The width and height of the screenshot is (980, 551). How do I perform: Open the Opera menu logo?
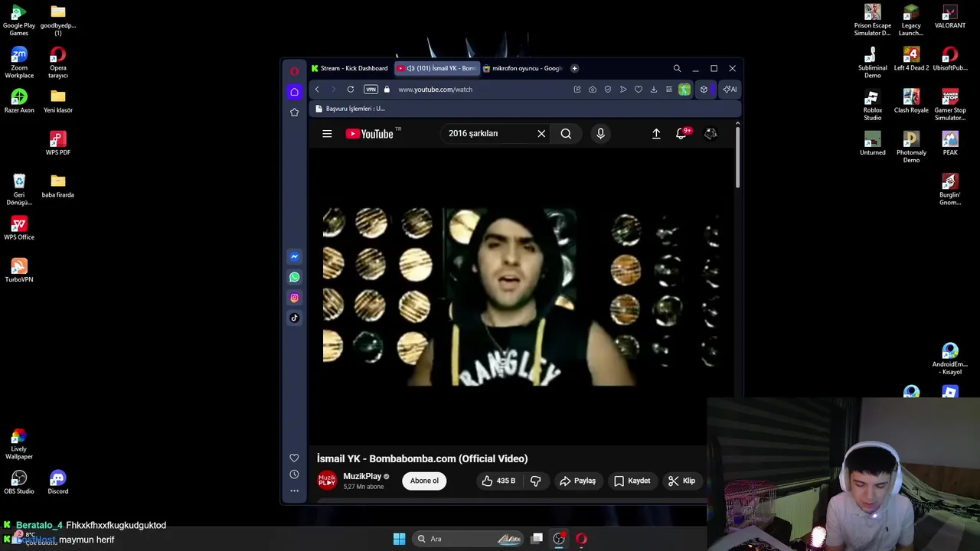(294, 71)
